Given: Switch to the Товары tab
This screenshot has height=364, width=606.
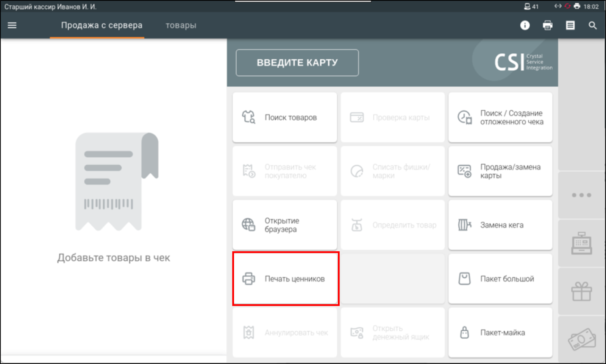Looking at the screenshot, I should click(181, 25).
